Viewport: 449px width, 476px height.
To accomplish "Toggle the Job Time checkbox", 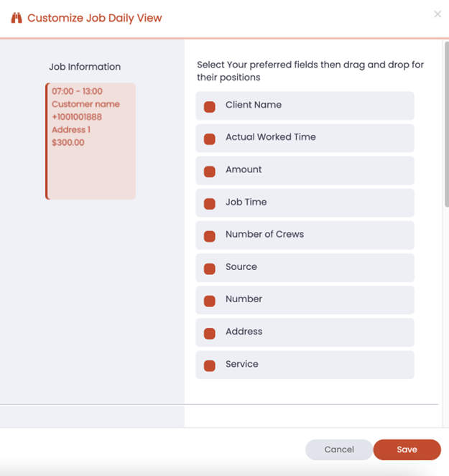I will pos(210,204).
